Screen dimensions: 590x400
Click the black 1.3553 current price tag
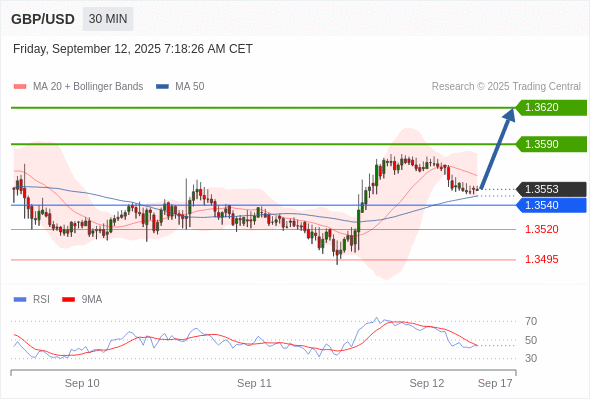point(551,189)
